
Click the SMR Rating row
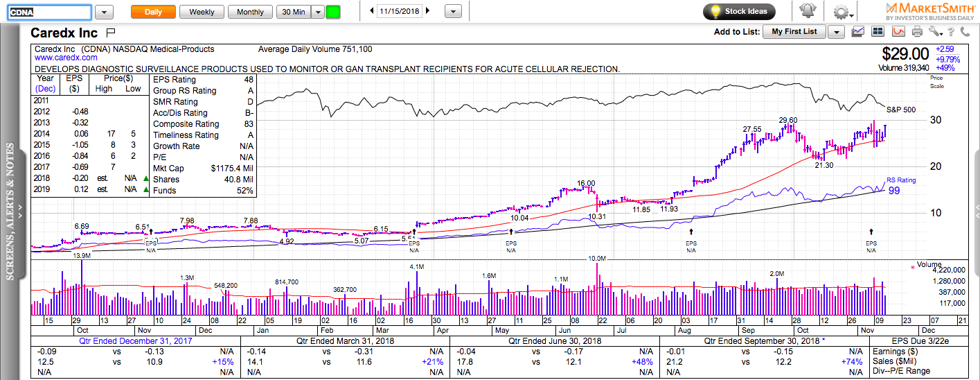click(x=203, y=102)
